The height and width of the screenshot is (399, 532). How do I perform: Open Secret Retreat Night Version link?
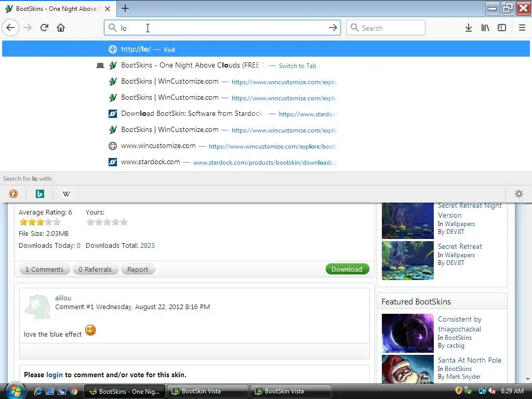tap(470, 210)
